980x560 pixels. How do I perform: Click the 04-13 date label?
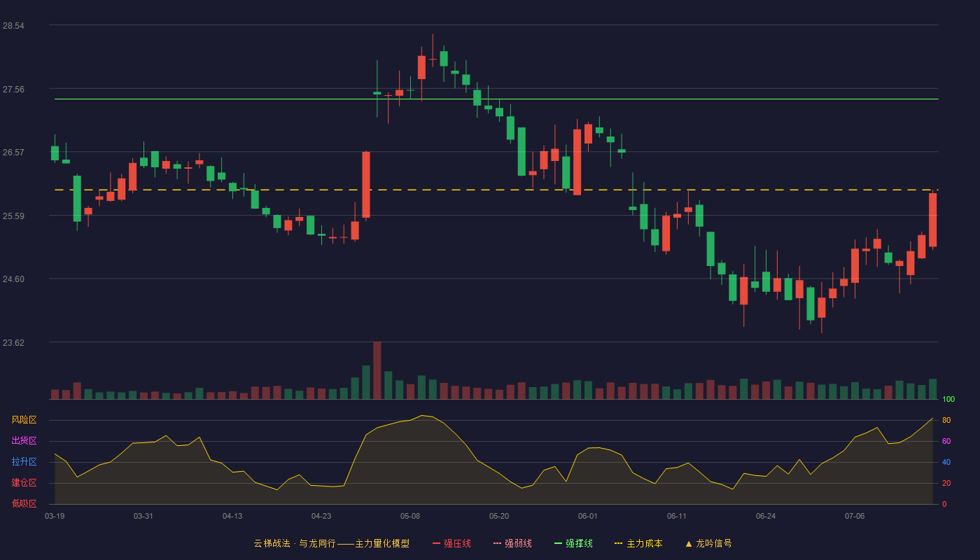(x=232, y=516)
